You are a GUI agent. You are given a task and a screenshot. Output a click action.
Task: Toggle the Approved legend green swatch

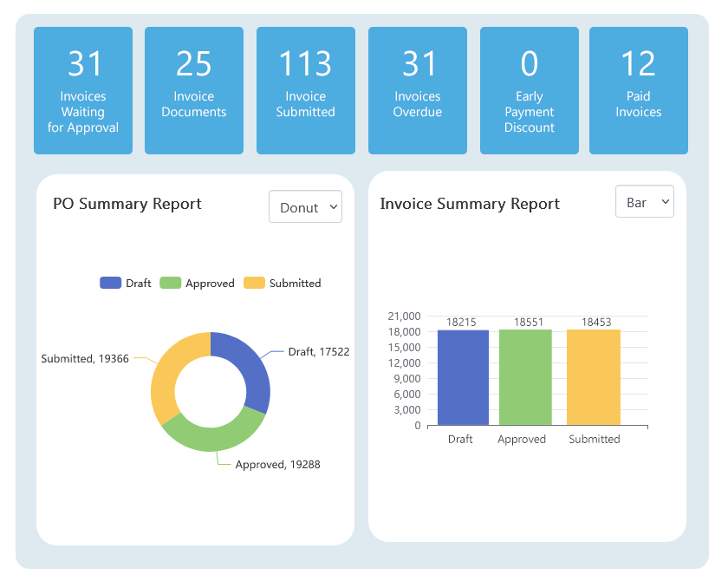[171, 283]
